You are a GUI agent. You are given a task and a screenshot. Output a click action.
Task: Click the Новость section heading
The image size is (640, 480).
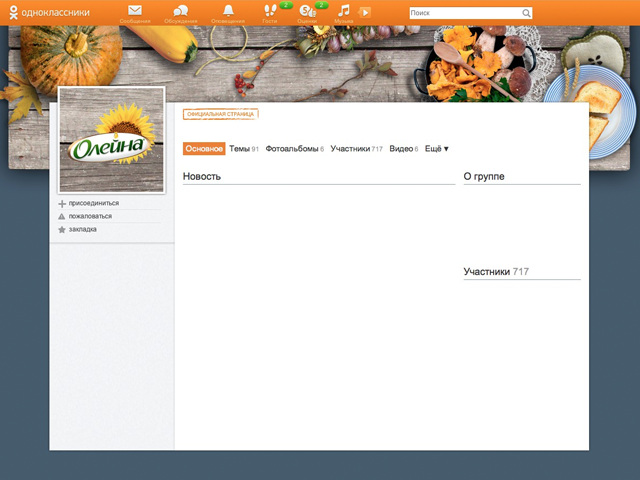pos(202,176)
